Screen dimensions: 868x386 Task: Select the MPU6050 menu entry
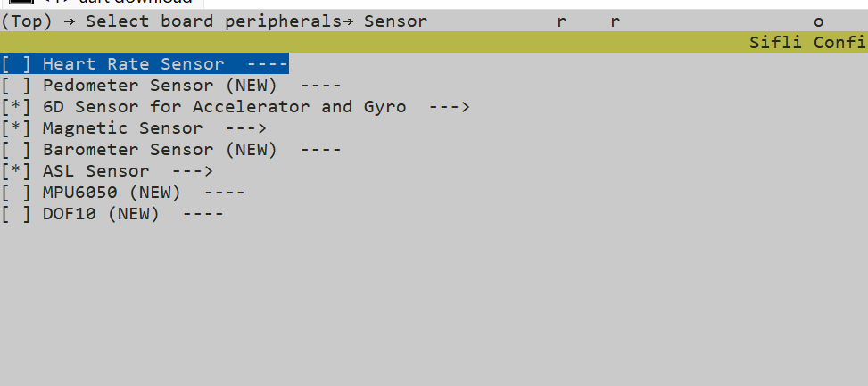(123, 193)
